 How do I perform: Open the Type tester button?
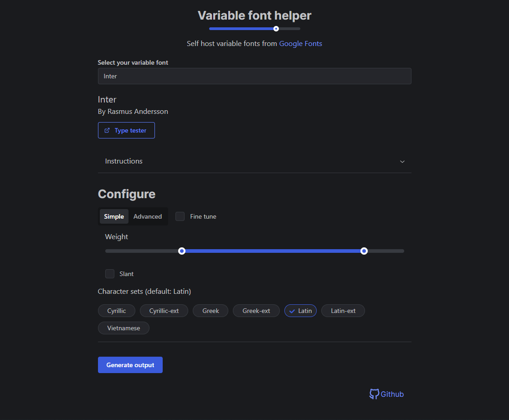click(126, 130)
